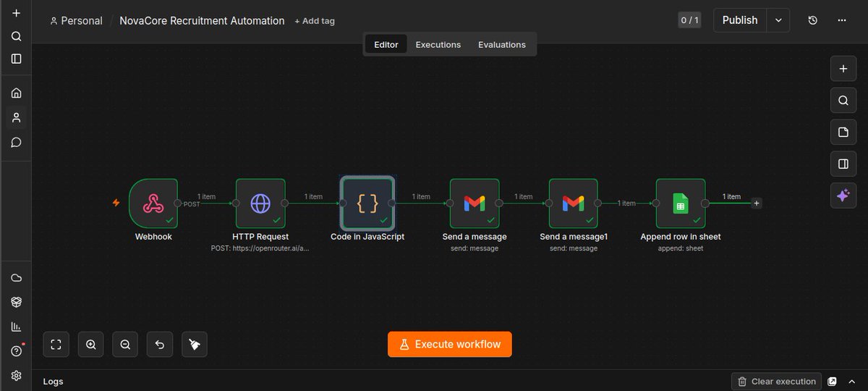Open the Personal breadcrumb link
Viewport: 868px width, 391px height.
[76, 21]
